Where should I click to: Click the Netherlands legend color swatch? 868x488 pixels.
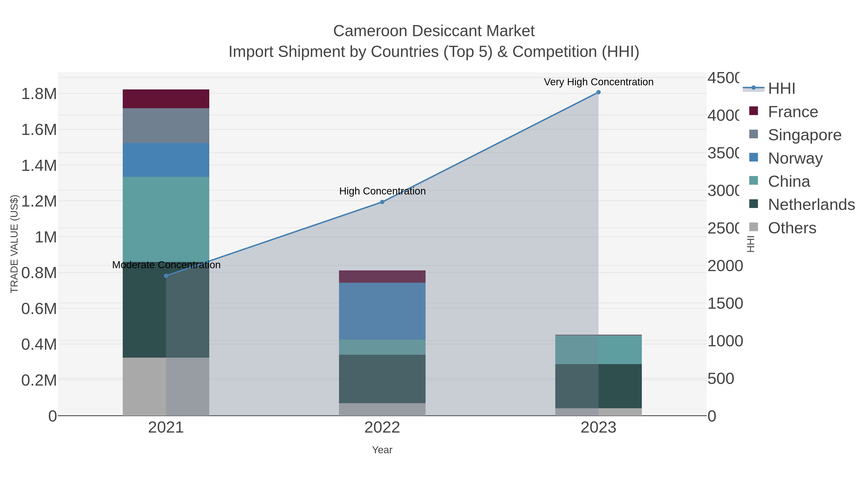point(753,204)
